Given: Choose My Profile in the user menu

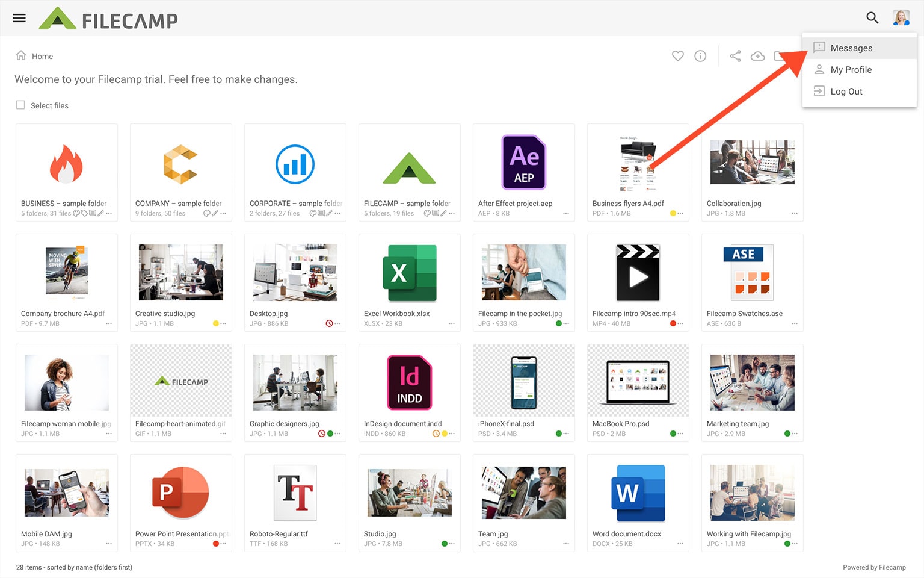Looking at the screenshot, I should tap(851, 70).
